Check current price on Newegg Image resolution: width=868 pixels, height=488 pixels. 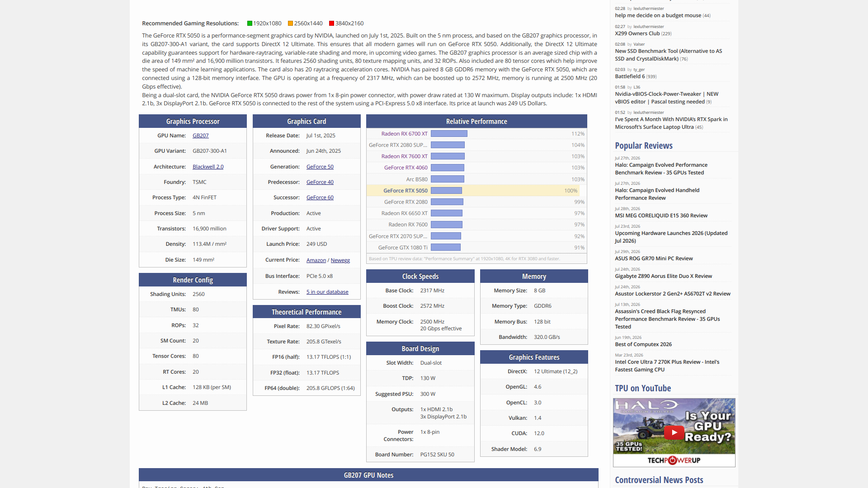point(340,260)
